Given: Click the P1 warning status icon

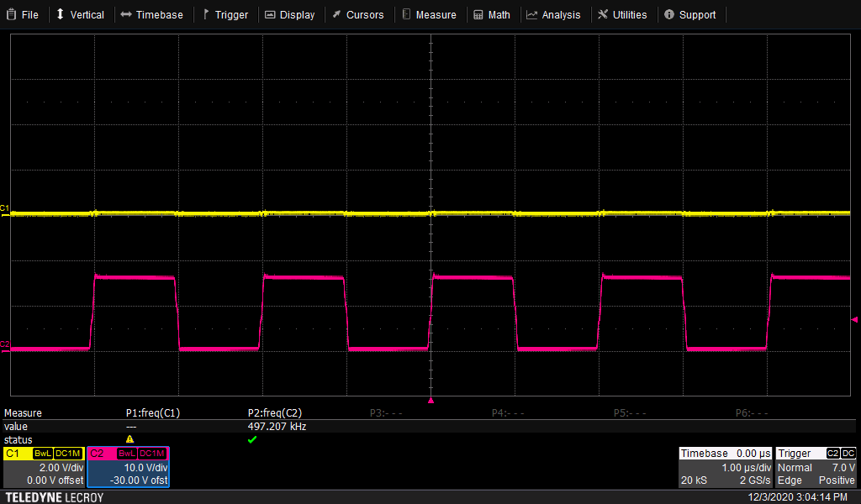Looking at the screenshot, I should (129, 439).
